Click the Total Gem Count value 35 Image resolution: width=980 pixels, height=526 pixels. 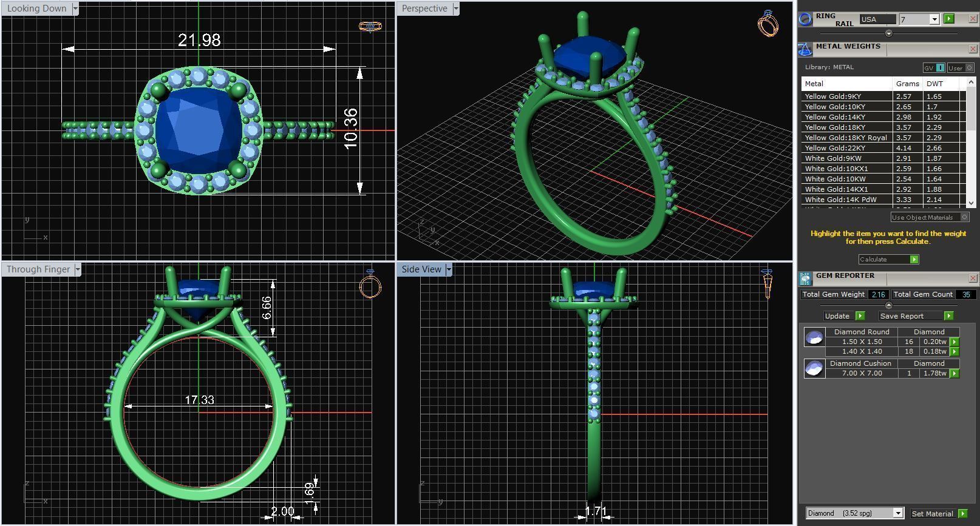[x=966, y=294]
